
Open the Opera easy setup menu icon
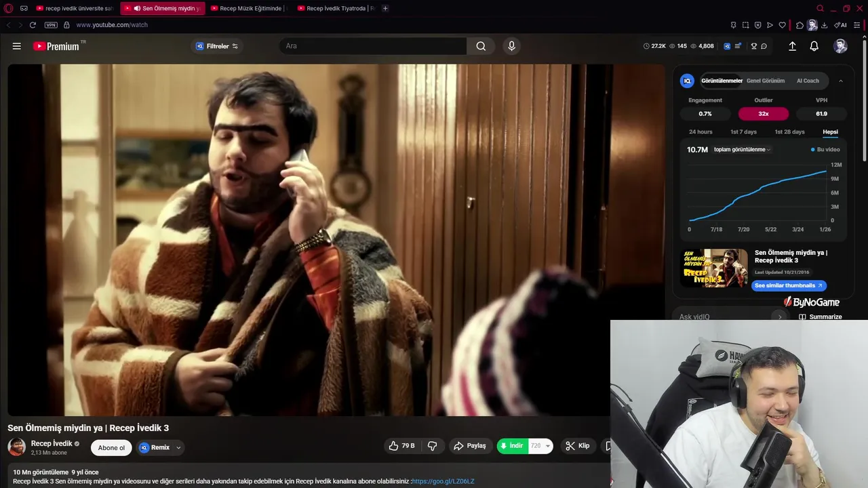pos(857,25)
